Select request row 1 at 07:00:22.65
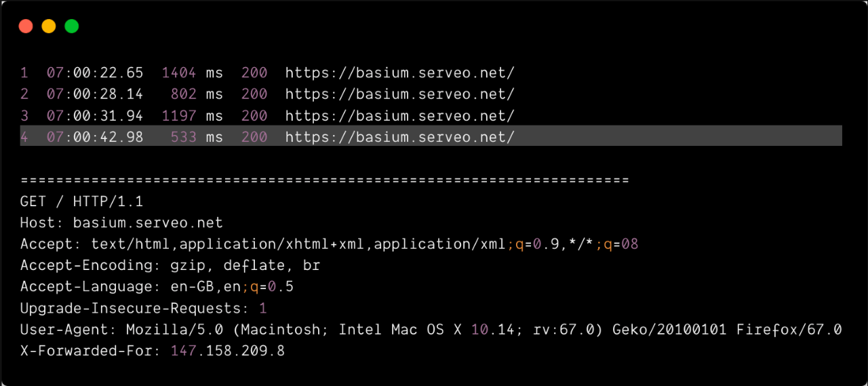The width and height of the screenshot is (868, 386). 268,73
